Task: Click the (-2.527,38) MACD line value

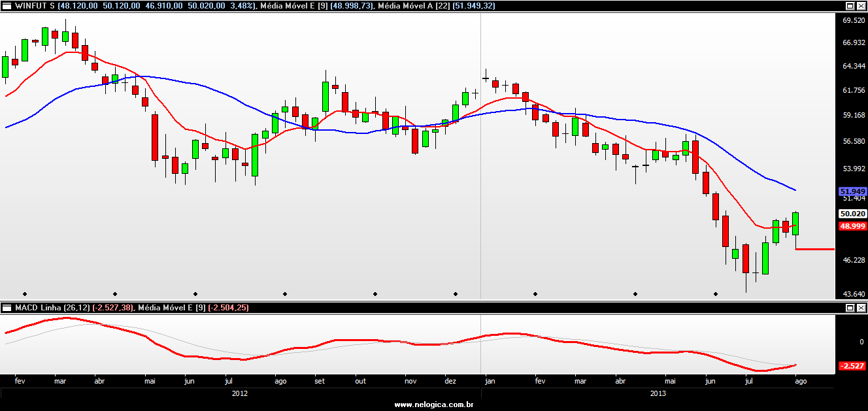Action: tap(113, 307)
